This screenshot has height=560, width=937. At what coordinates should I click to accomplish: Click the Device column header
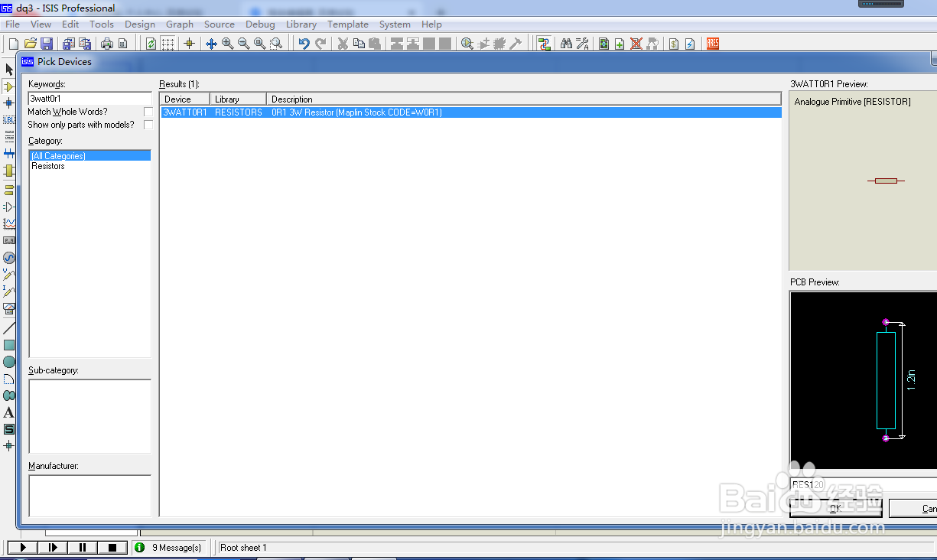[185, 99]
